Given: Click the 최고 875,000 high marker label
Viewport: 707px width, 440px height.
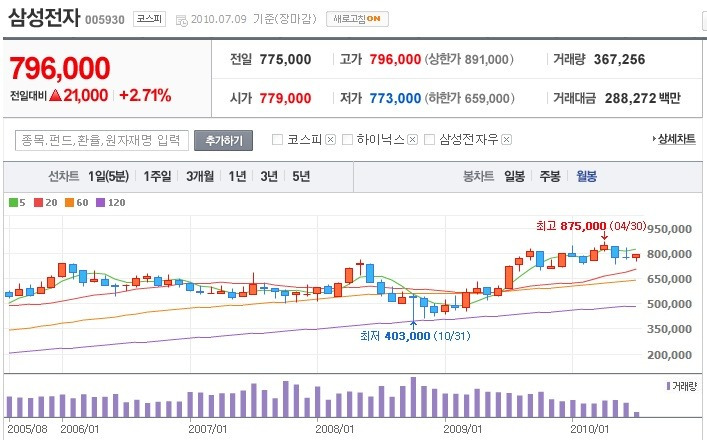Looking at the screenshot, I should (591, 226).
